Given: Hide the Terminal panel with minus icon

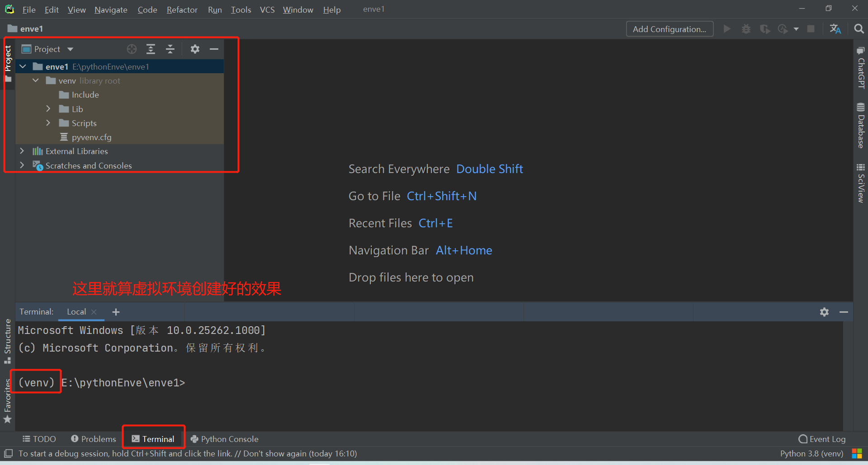Looking at the screenshot, I should click(x=844, y=312).
